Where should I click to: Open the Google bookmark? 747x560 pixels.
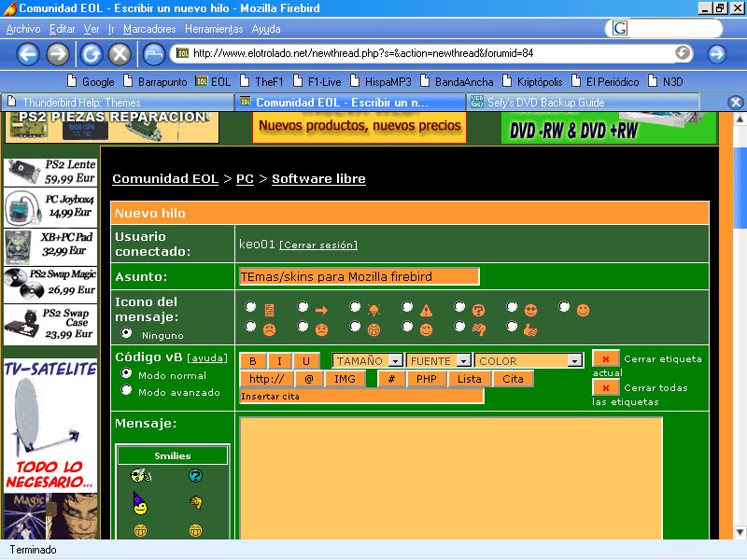[91, 82]
